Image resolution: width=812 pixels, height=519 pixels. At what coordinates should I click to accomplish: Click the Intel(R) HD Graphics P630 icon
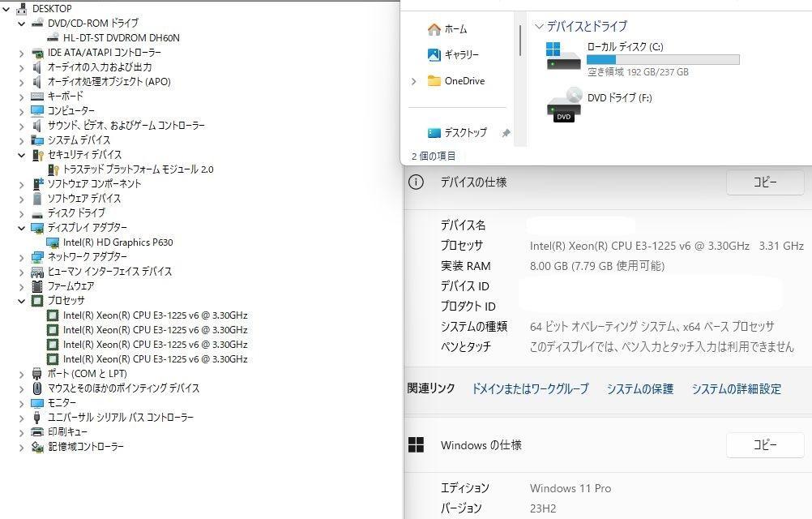coord(53,242)
